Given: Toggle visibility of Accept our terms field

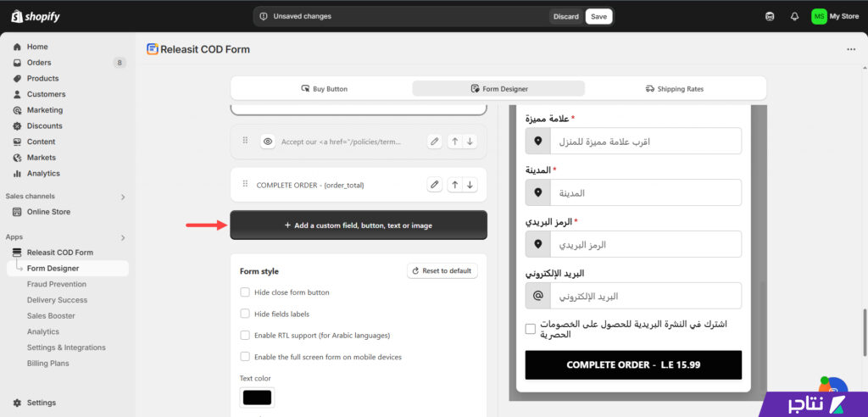Looking at the screenshot, I should click(268, 142).
